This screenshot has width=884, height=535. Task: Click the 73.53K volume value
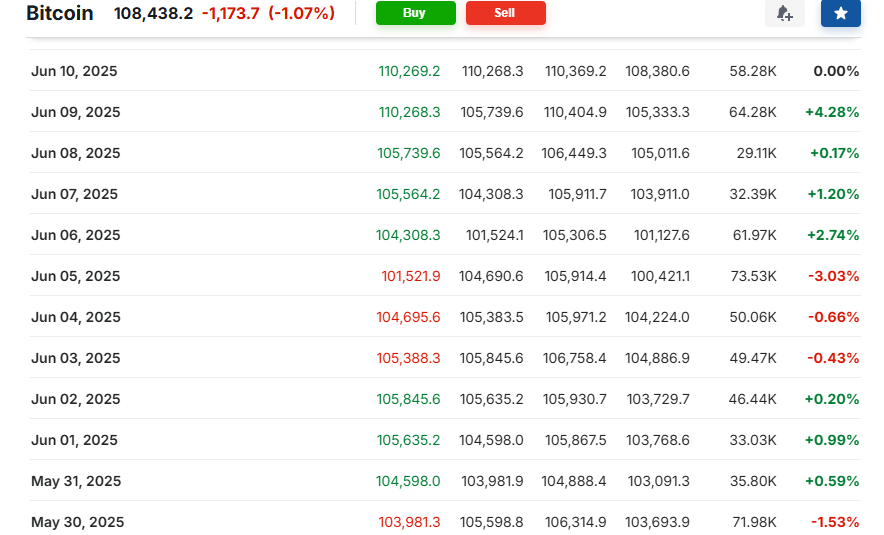[x=753, y=276]
